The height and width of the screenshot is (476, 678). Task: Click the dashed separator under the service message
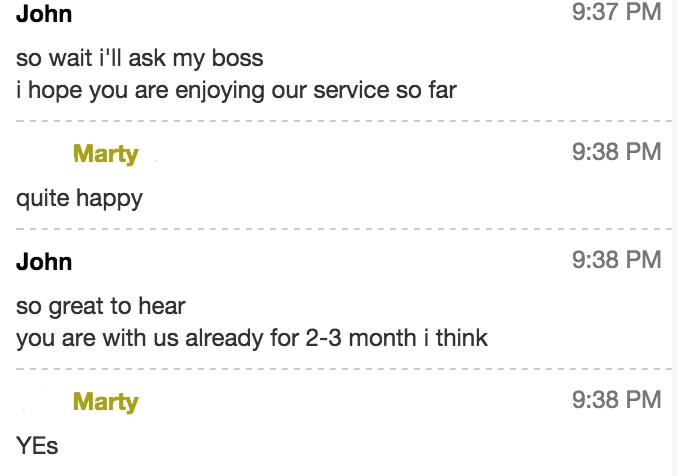pyautogui.click(x=344, y=121)
